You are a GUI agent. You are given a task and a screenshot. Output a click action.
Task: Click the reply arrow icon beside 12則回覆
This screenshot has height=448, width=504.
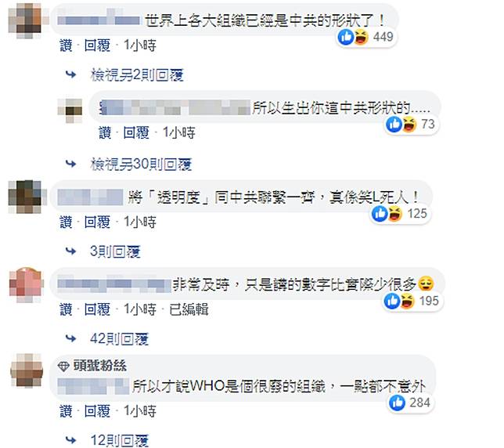(70, 439)
